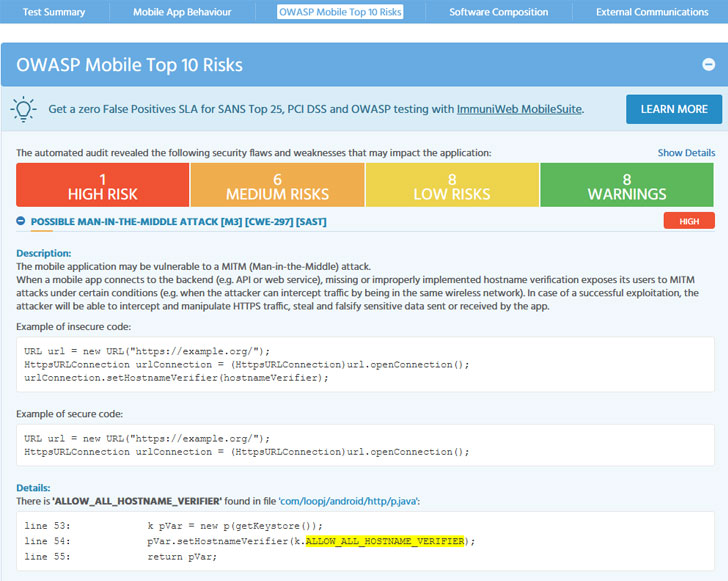Viewport: 728px width, 581px height.
Task: Click the red HIGH severity badge
Action: click(x=688, y=221)
